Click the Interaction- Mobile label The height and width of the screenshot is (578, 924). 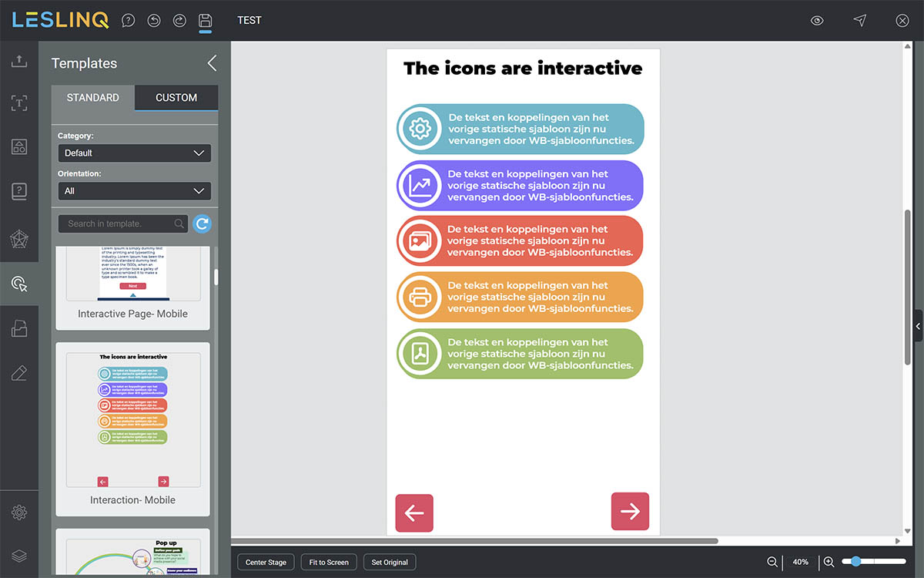click(132, 500)
